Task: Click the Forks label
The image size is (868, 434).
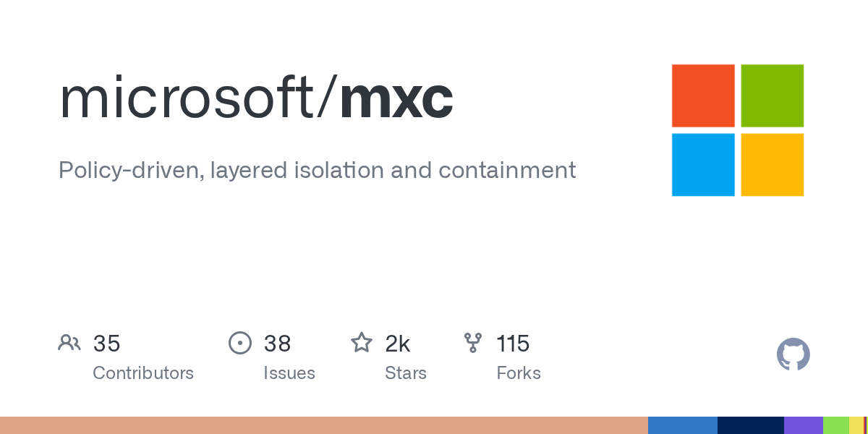Action: pyautogui.click(x=519, y=373)
